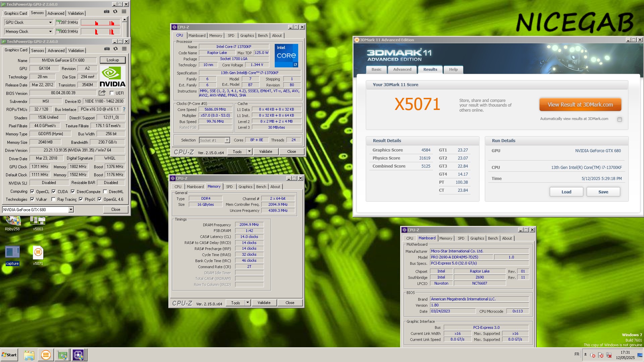Open x5071 desktop file icon

tap(38, 256)
